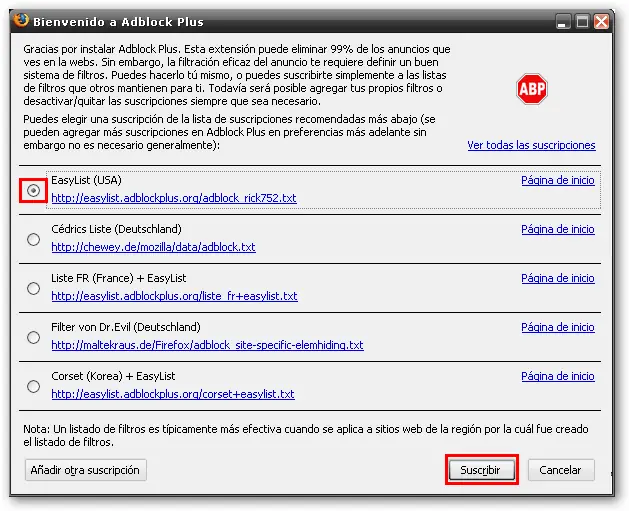Open Página de inicio for Cédrics Liste

coord(558,229)
